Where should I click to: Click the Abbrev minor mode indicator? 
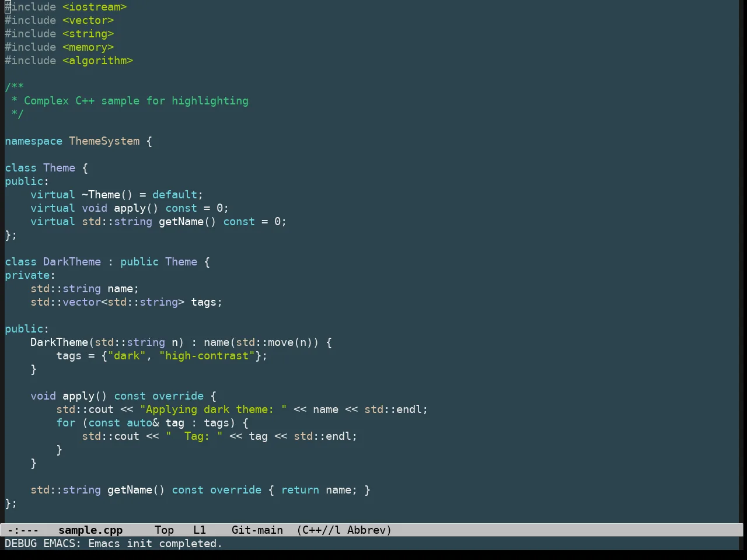pyautogui.click(x=369, y=530)
